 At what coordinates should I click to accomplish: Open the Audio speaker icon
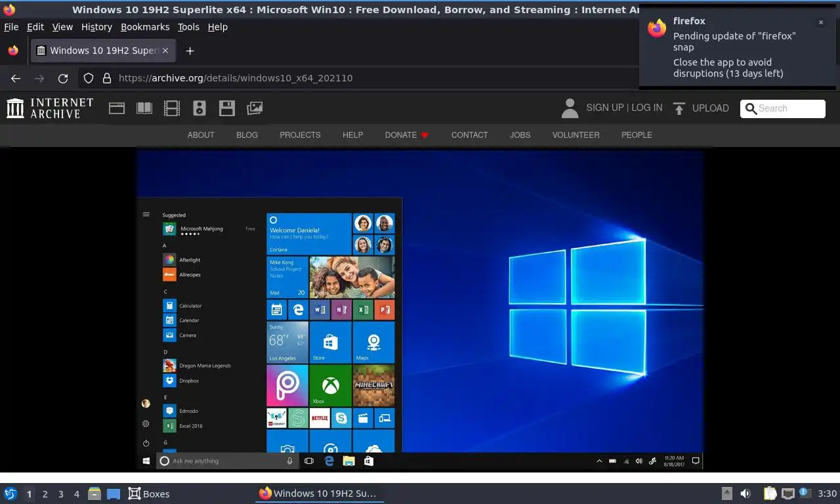pos(199,108)
